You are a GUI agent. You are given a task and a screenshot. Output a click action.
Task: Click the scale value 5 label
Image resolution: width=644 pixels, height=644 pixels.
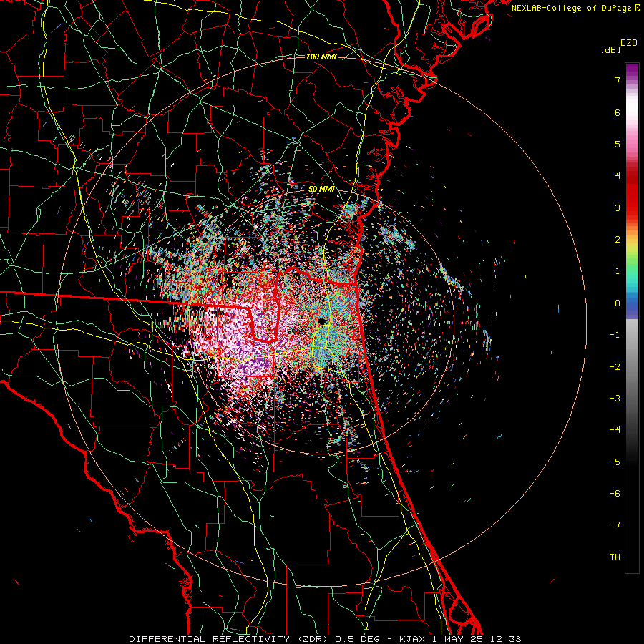point(618,144)
